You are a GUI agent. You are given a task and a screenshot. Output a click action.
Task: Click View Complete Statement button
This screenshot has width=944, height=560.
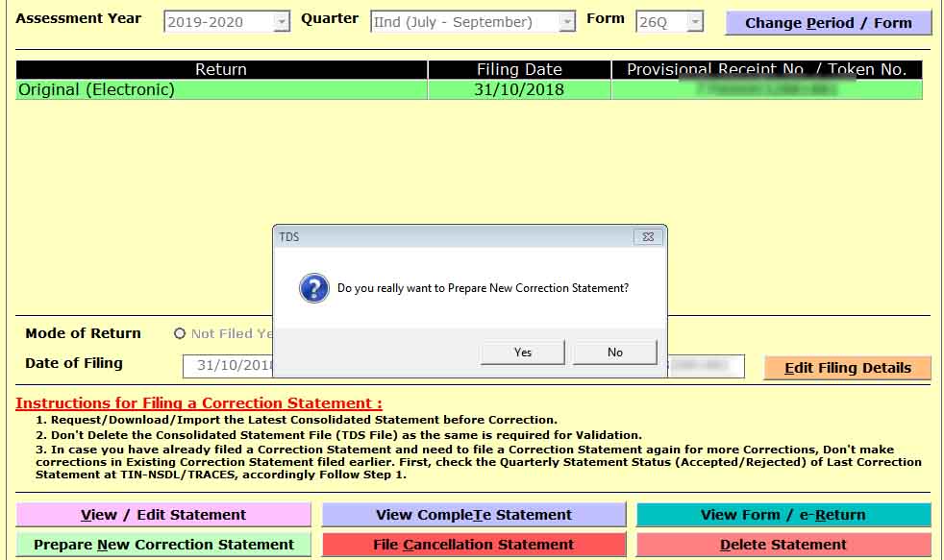(x=473, y=515)
